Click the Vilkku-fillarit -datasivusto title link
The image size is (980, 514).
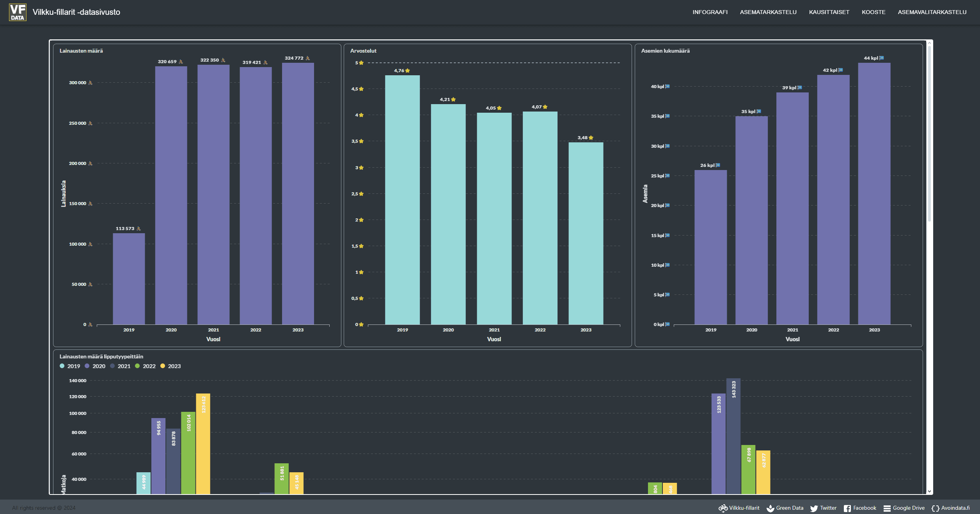point(76,12)
